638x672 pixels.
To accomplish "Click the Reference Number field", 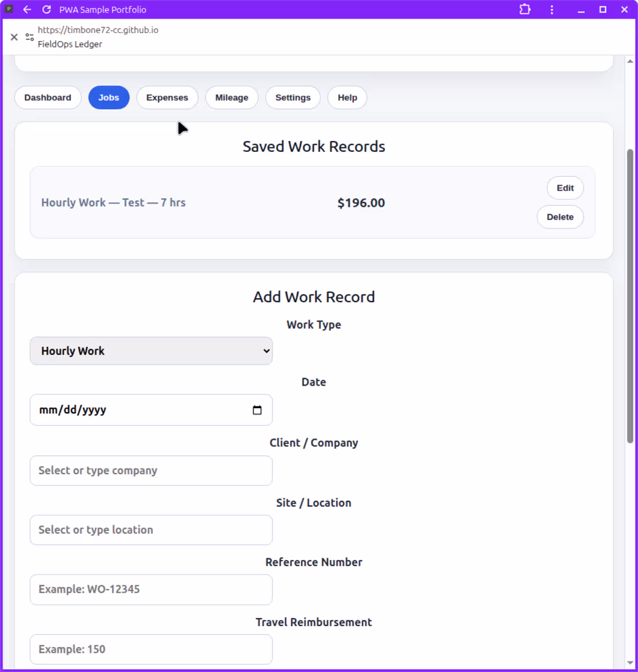I will pyautogui.click(x=151, y=590).
